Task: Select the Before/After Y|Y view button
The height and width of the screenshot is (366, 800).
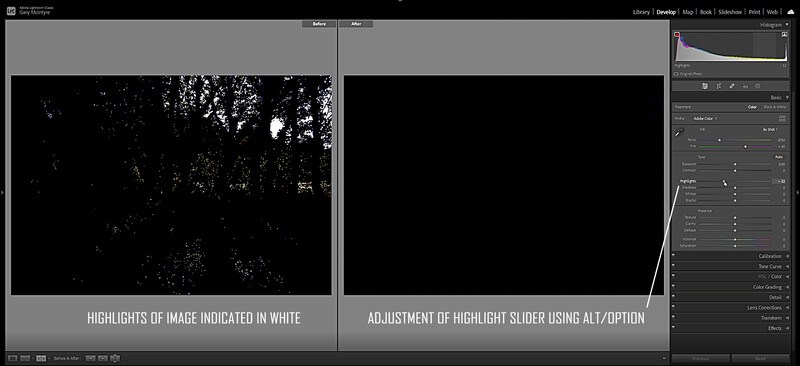Action: pos(41,358)
